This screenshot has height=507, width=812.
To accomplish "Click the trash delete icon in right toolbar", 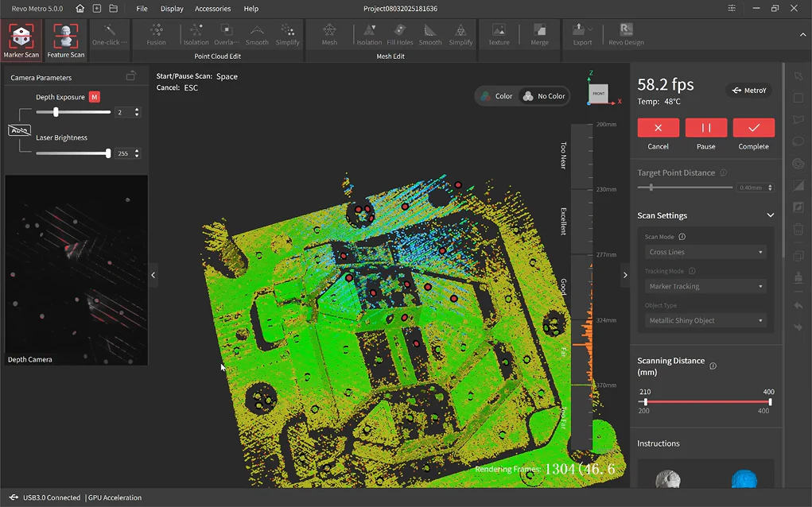I will click(x=798, y=230).
